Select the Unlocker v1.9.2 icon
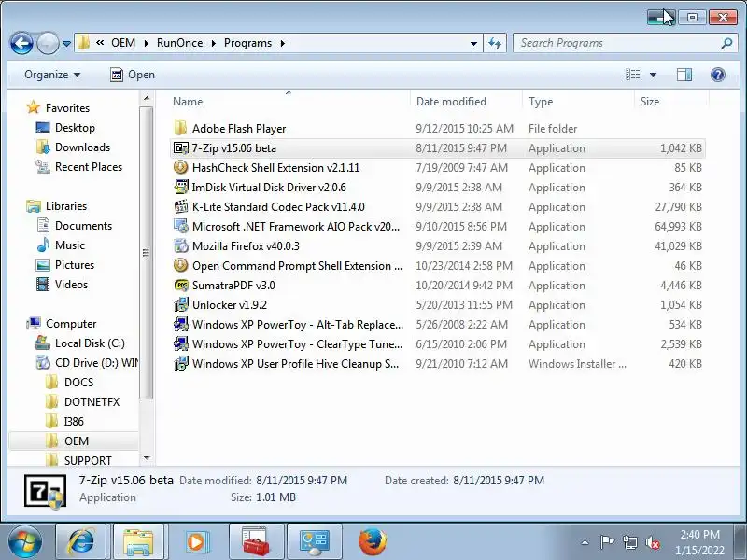The height and width of the screenshot is (560, 747). 180,305
